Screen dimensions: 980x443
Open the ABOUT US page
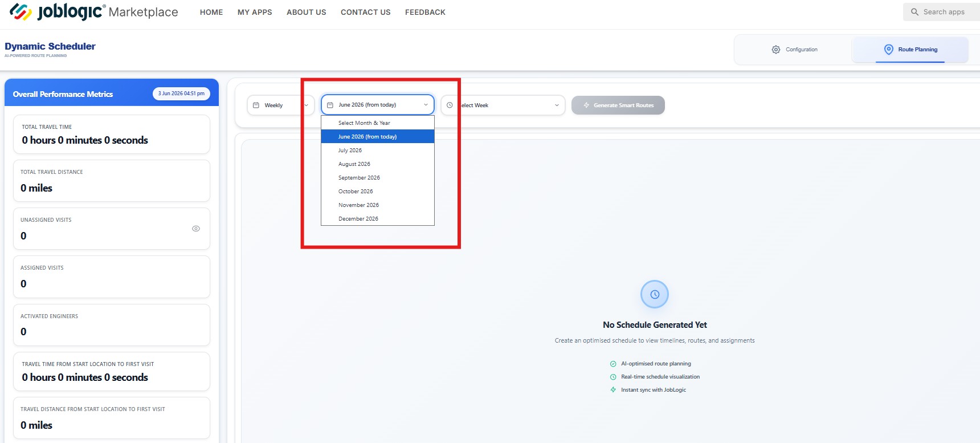(307, 12)
